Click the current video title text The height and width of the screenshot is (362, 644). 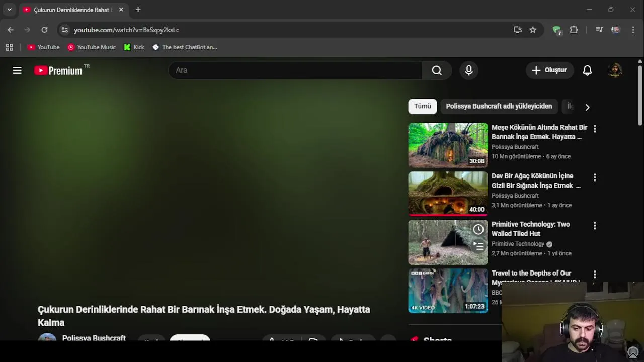click(204, 316)
